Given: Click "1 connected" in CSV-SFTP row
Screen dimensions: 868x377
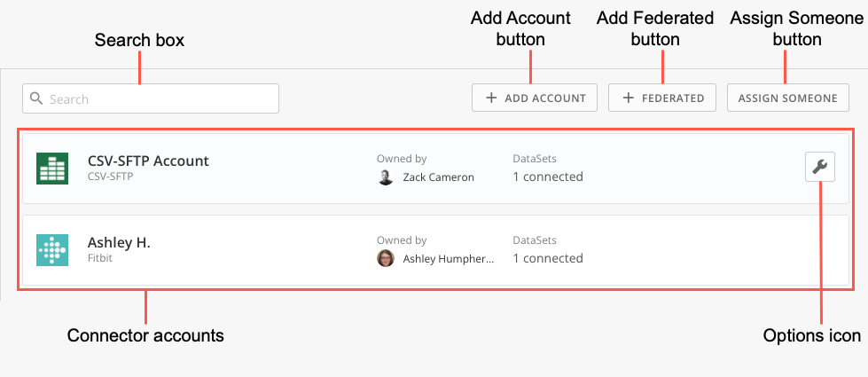Looking at the screenshot, I should point(548,177).
